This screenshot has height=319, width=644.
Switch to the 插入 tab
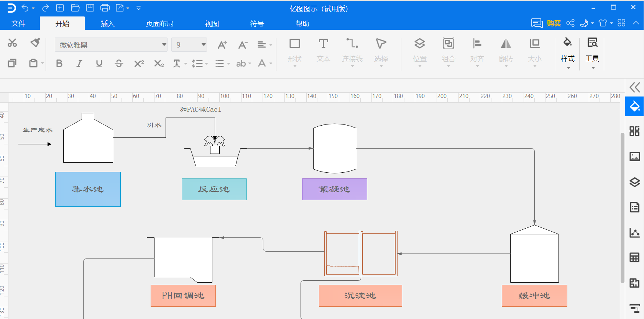[107, 24]
